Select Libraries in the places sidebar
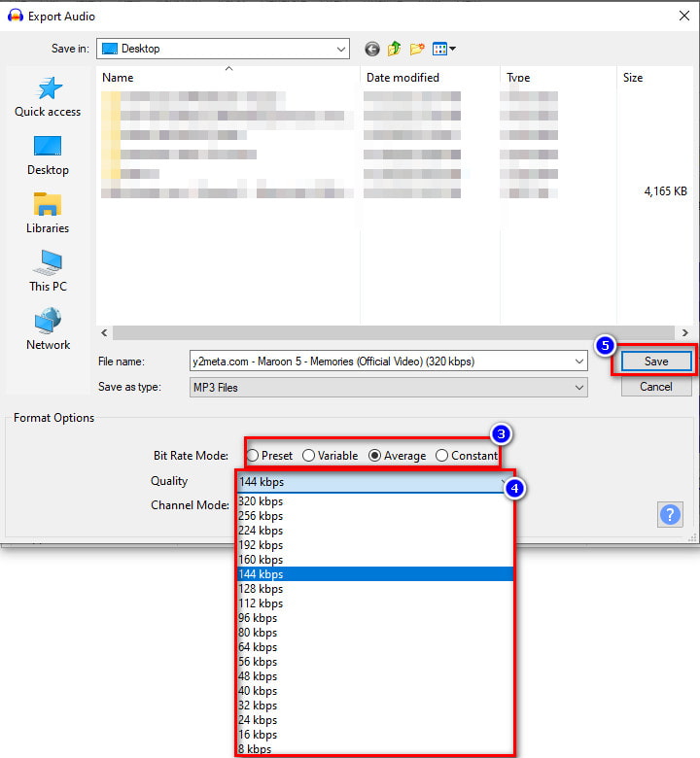This screenshot has width=700, height=758. [x=48, y=213]
